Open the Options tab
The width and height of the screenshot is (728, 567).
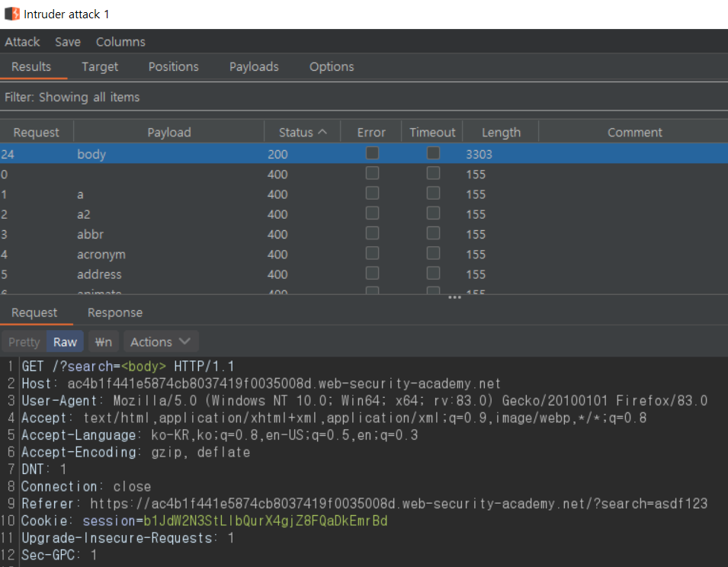tap(332, 67)
